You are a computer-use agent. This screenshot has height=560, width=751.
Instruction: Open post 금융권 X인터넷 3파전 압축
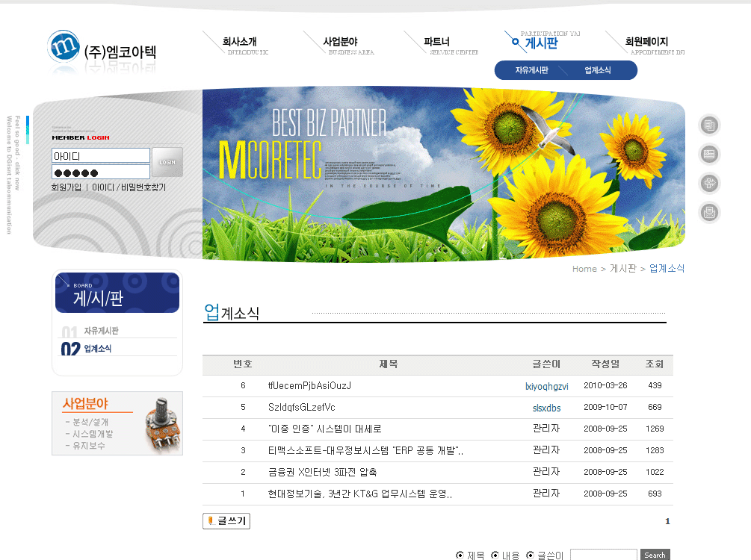coord(322,472)
